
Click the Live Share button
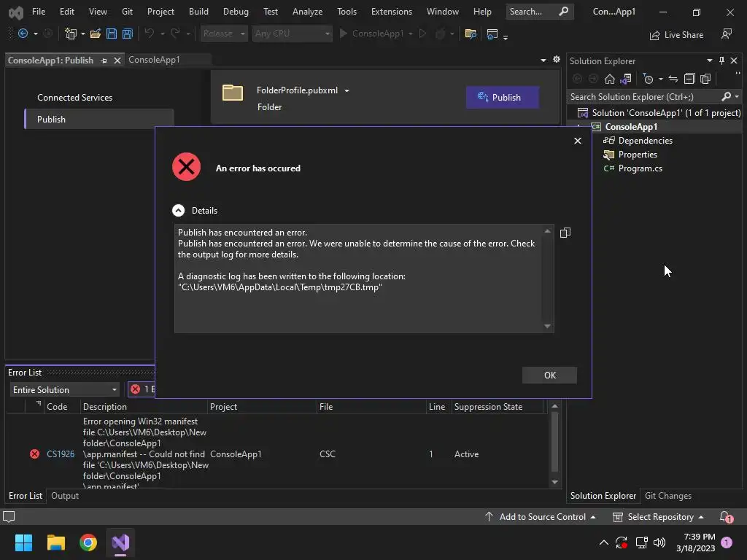tap(676, 35)
